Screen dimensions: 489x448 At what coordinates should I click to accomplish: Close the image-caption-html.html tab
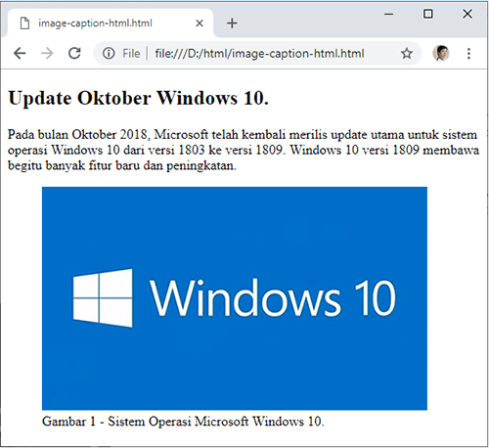click(200, 23)
